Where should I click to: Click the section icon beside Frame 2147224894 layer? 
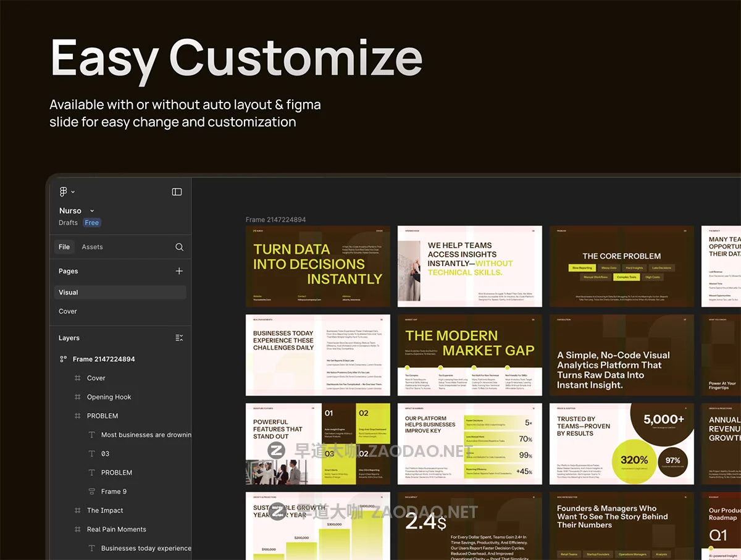[x=63, y=359]
